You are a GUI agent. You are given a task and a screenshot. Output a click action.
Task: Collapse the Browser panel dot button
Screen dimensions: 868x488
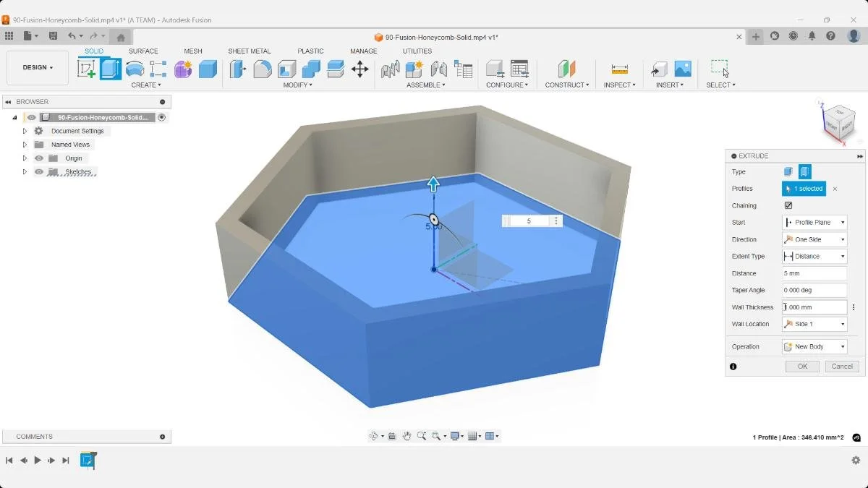pyautogui.click(x=162, y=102)
